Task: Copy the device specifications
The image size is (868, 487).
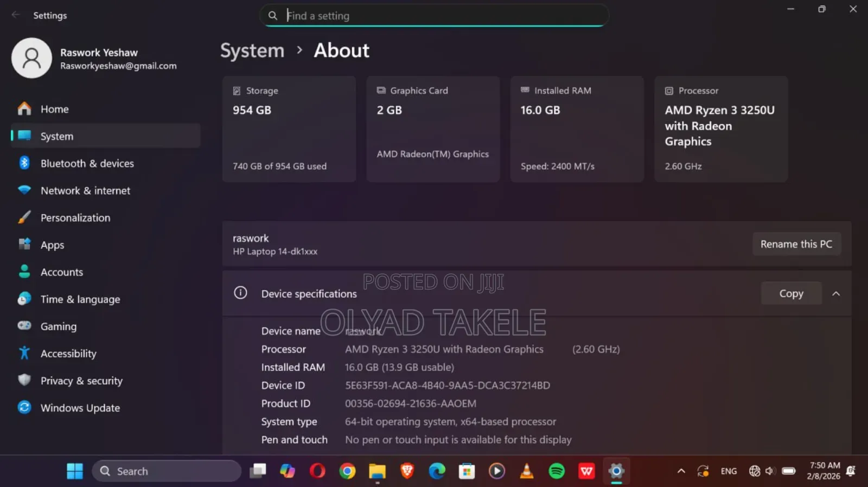Action: [791, 293]
